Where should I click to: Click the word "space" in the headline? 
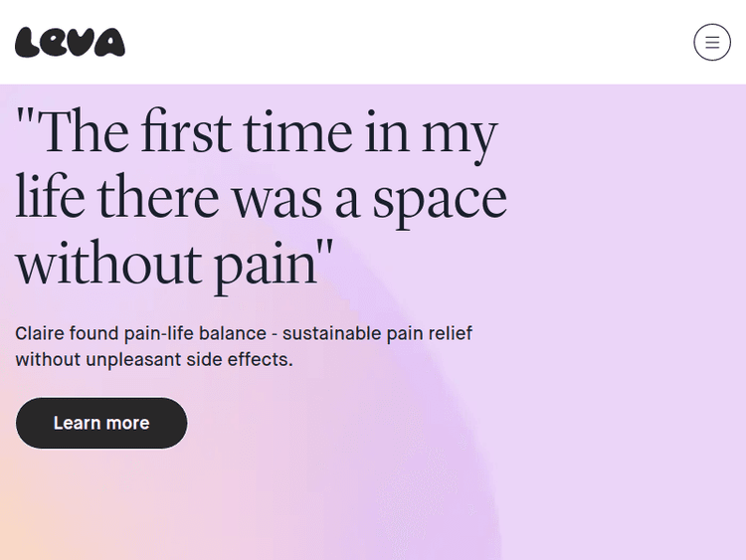[x=439, y=199]
